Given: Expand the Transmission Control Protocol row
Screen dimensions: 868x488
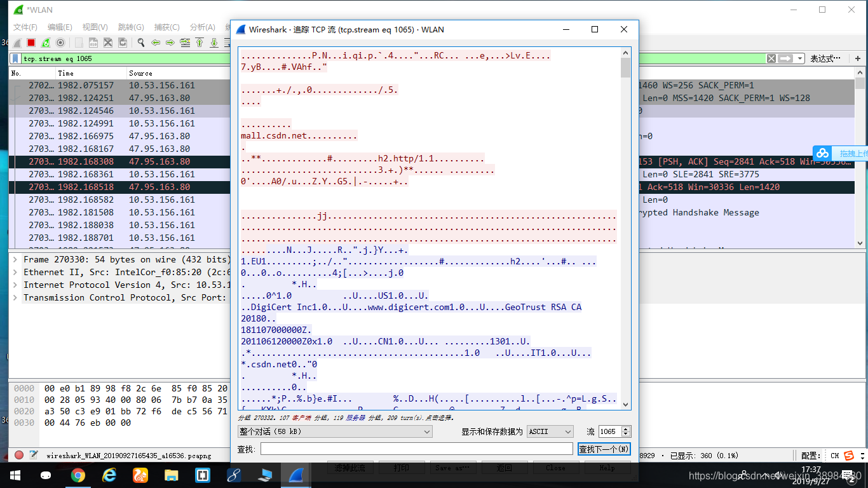Looking at the screenshot, I should pyautogui.click(x=16, y=297).
